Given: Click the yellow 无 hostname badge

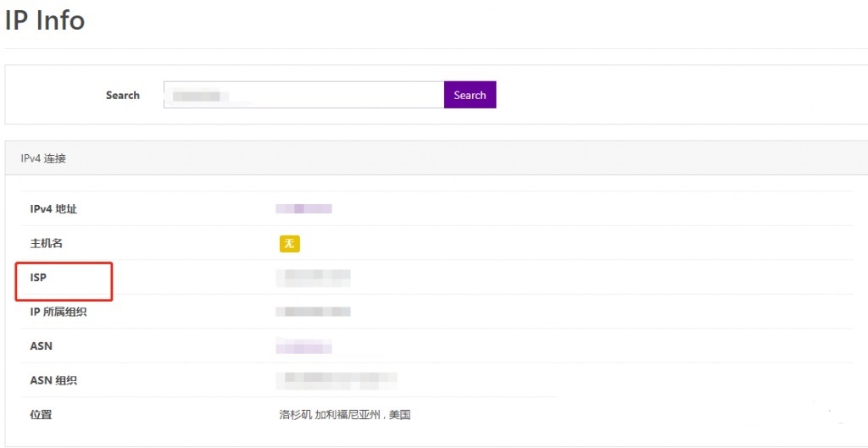Looking at the screenshot, I should [290, 244].
